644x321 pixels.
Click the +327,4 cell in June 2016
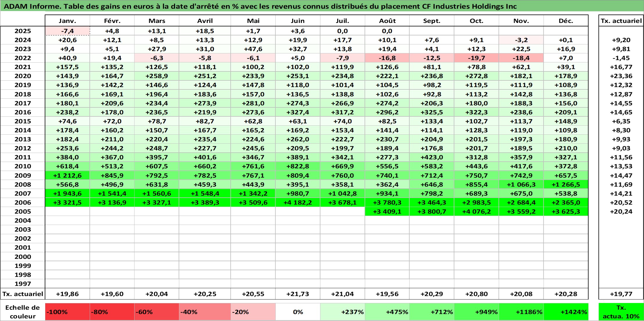[298, 112]
